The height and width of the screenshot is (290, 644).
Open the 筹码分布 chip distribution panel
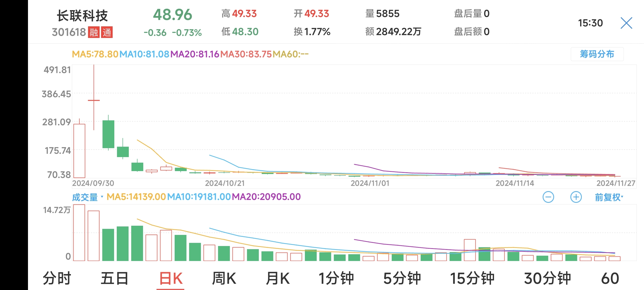tap(597, 54)
